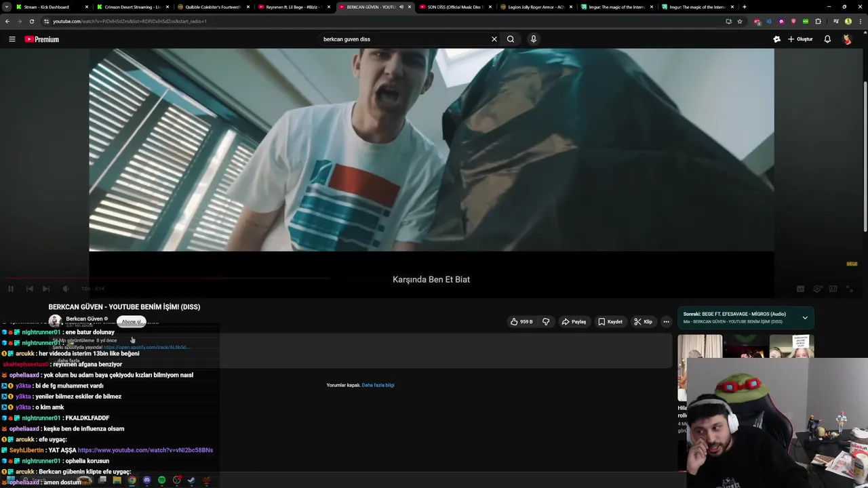Image resolution: width=868 pixels, height=488 pixels.
Task: Skip to previous video in player
Action: [x=30, y=289]
